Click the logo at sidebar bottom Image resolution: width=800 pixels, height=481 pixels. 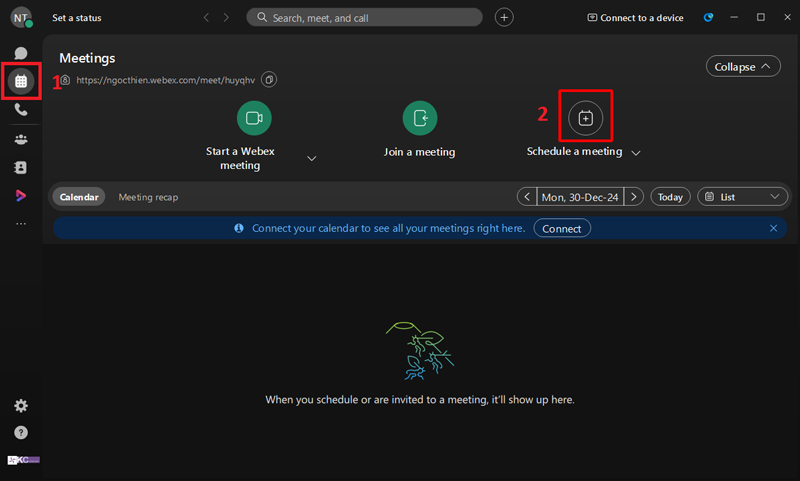(23, 460)
